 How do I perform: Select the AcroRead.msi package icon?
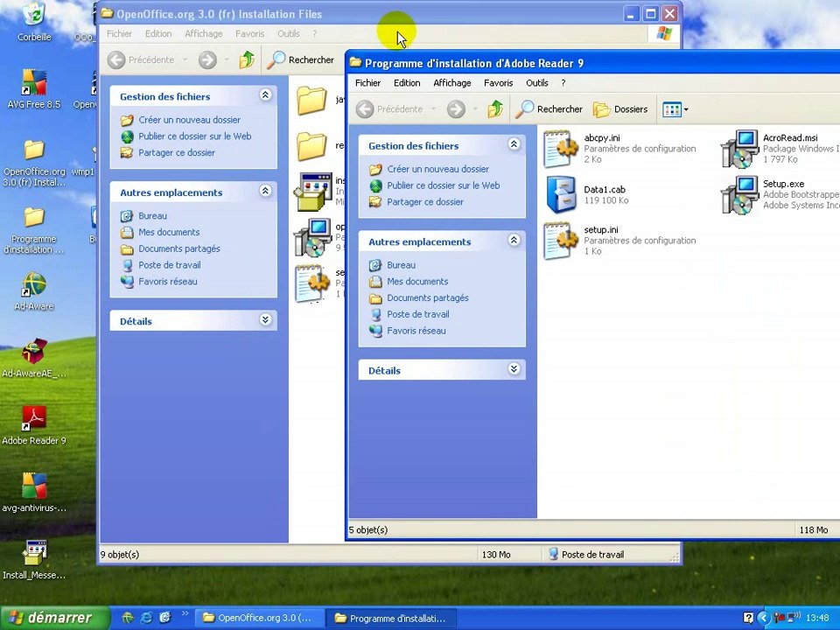pyautogui.click(x=739, y=148)
